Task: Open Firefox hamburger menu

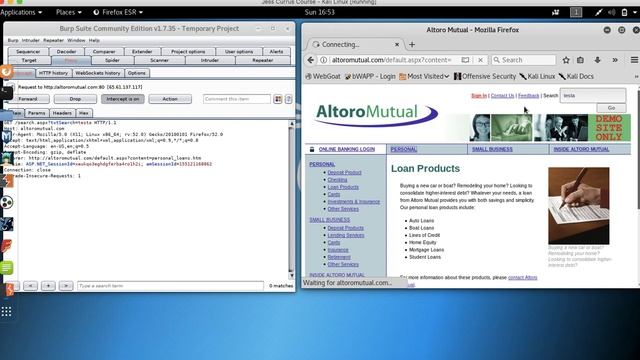Action: click(x=634, y=60)
